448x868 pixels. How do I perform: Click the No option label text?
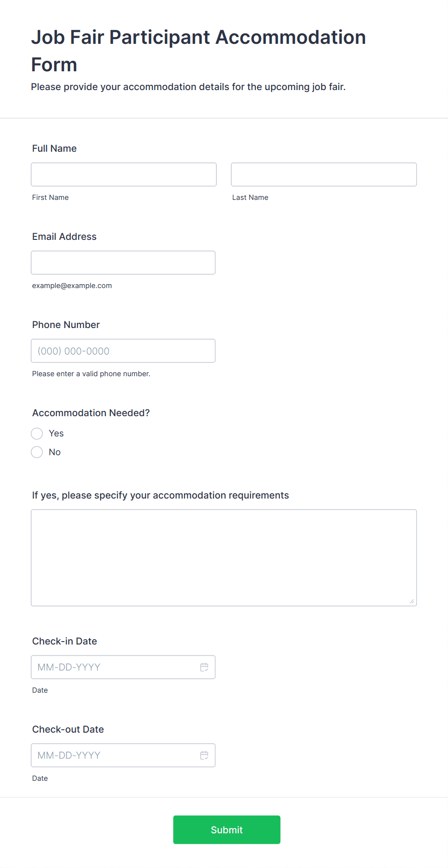55,452
